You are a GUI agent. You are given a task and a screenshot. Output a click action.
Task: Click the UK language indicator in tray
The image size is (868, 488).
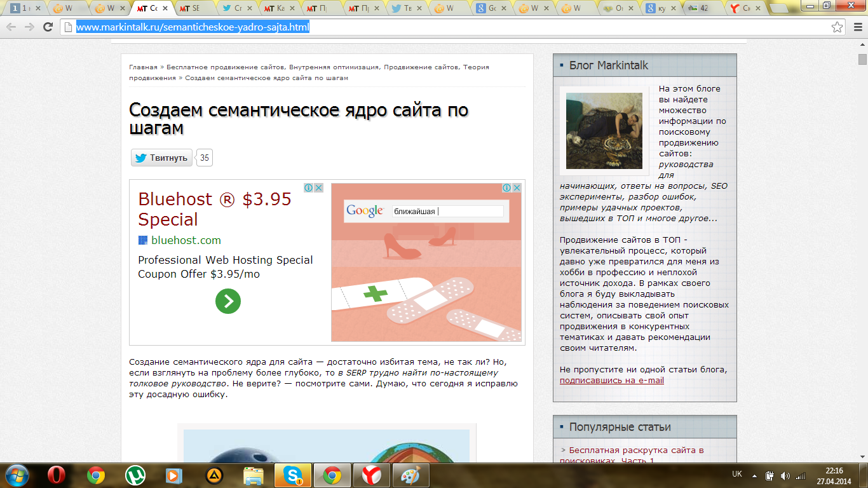coord(737,474)
